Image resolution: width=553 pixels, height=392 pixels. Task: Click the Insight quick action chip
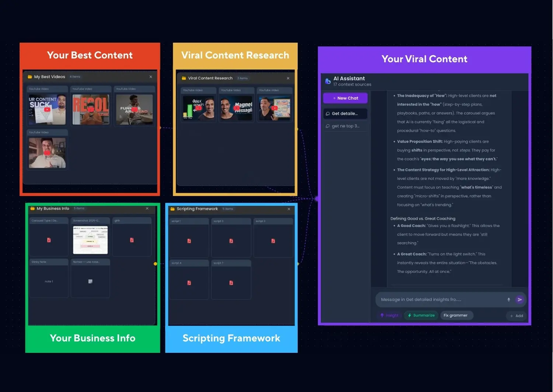click(x=389, y=315)
